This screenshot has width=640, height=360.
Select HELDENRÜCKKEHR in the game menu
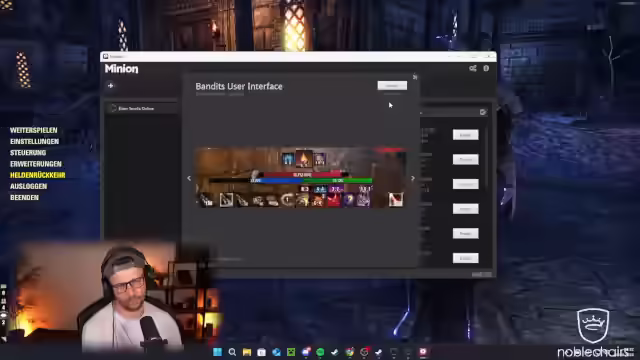(38, 175)
